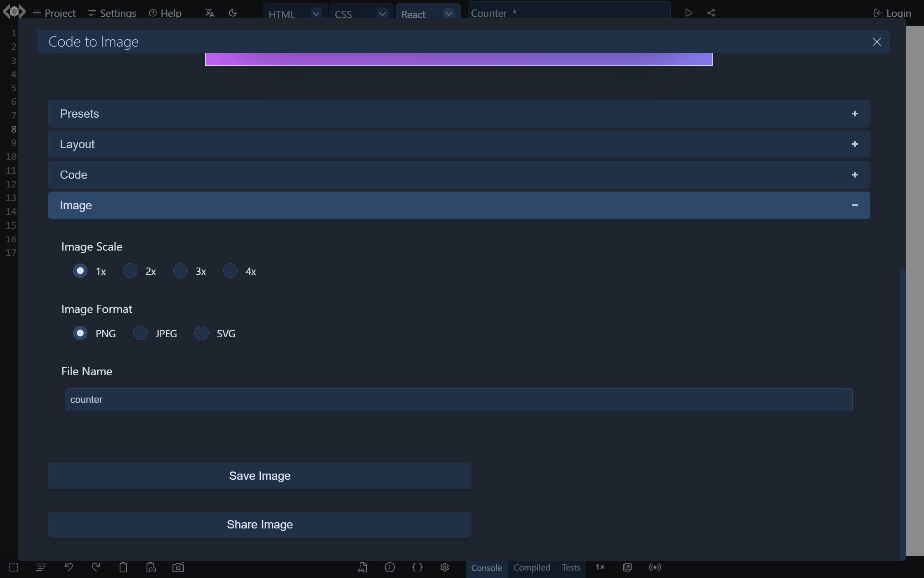Click the copy clipboard icon

123,567
